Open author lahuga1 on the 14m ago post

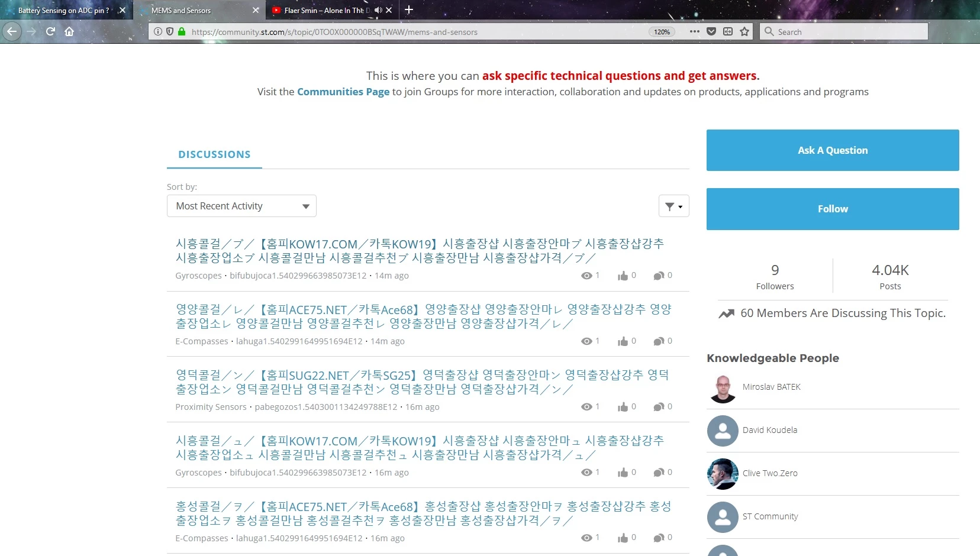point(299,341)
